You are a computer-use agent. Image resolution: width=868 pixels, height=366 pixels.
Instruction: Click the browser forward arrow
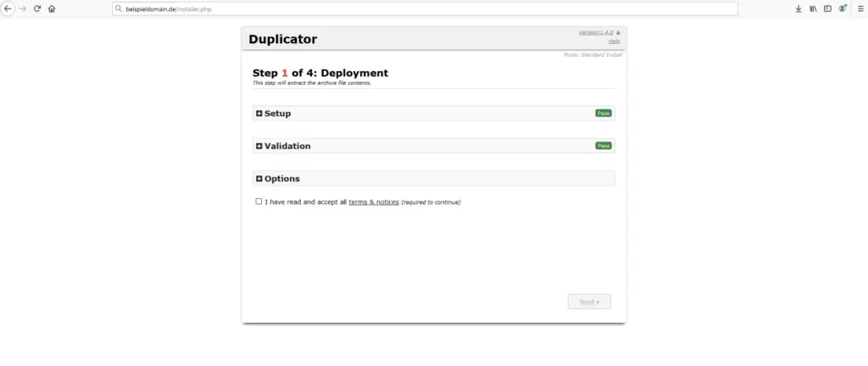(23, 8)
